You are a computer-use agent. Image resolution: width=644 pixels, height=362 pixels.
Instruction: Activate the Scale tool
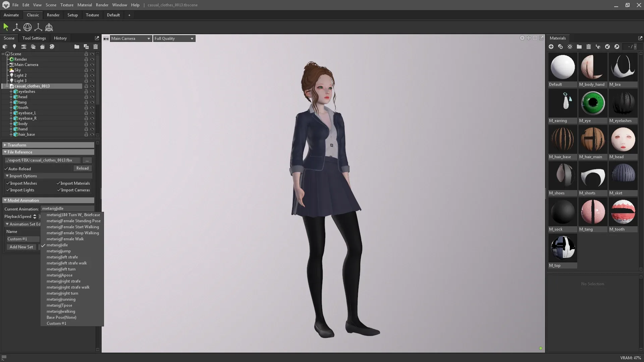(x=38, y=27)
